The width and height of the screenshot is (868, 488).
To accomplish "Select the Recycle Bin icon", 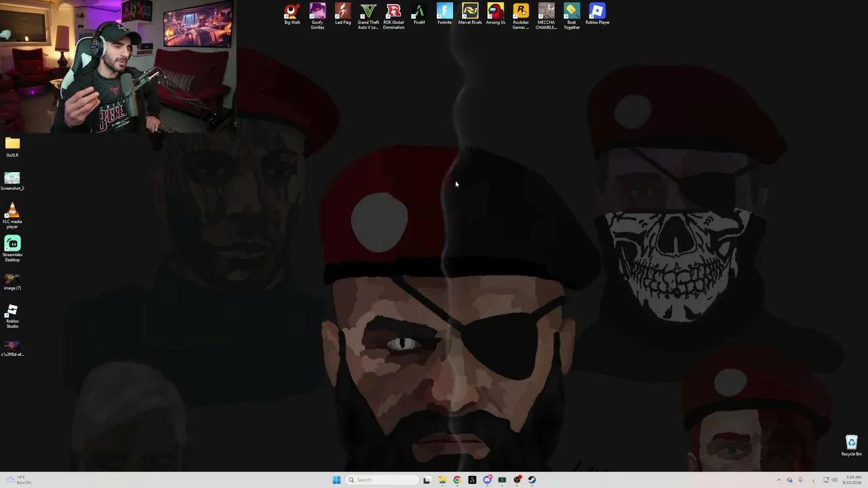I will point(852,445).
